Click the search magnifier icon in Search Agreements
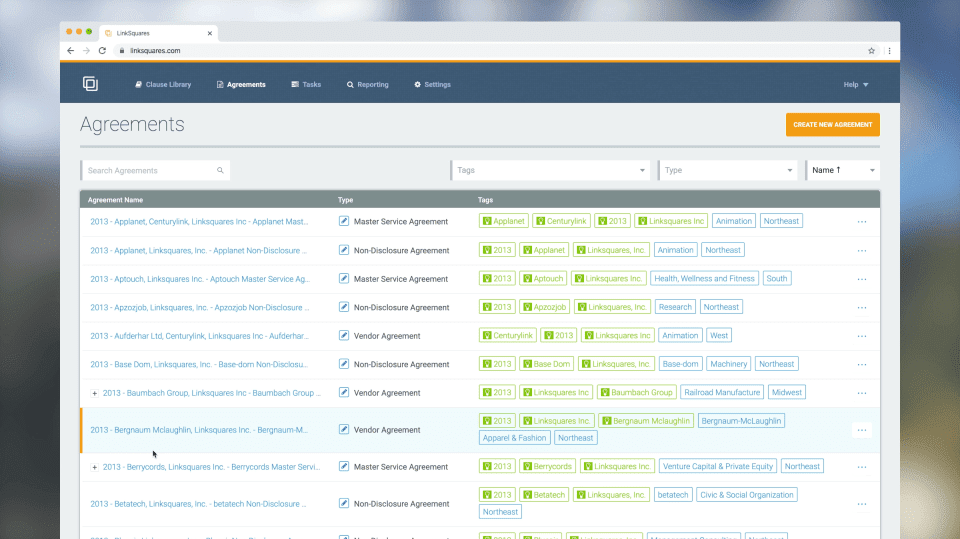Image resolution: width=960 pixels, height=539 pixels. (220, 170)
